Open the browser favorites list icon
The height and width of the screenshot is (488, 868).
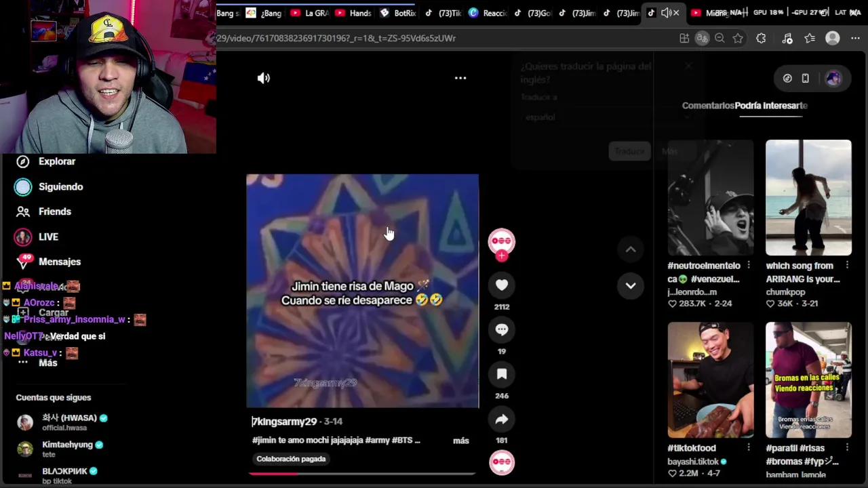pos(810,39)
